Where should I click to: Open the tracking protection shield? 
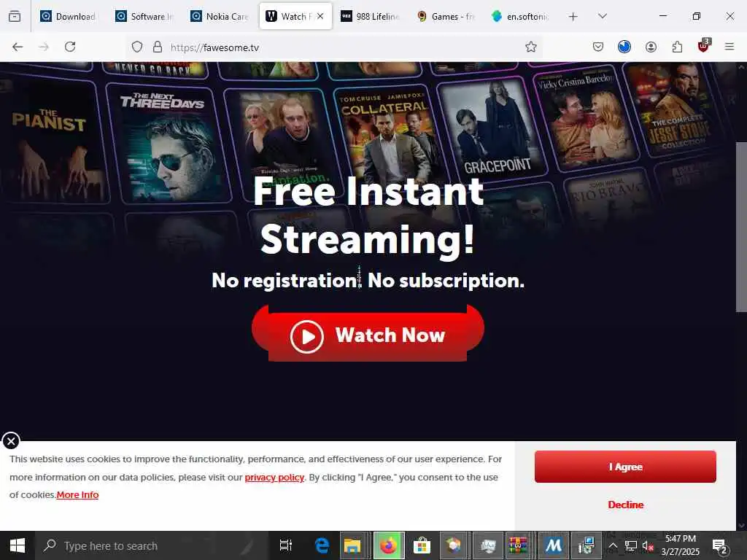click(137, 47)
